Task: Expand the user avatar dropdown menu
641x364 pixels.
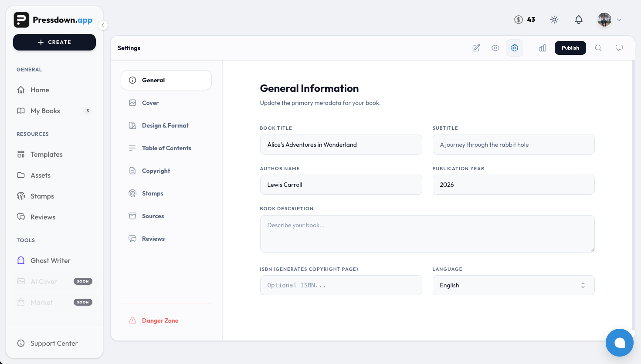Action: coord(610,20)
